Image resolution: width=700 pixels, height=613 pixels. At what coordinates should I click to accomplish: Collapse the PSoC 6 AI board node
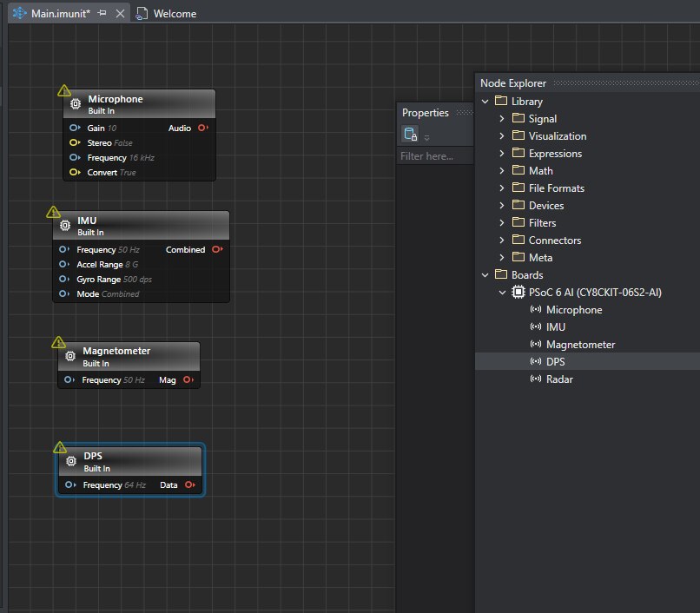pyautogui.click(x=502, y=293)
